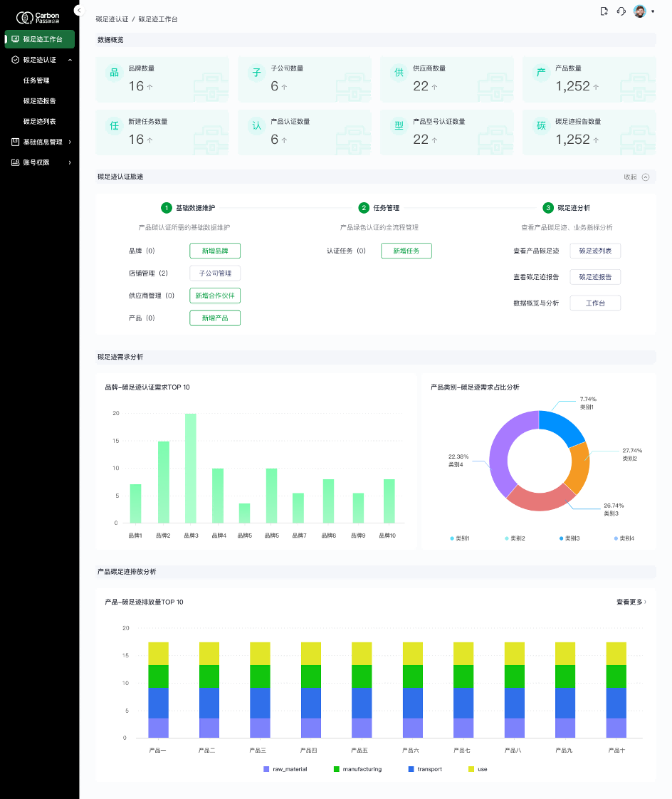Toggle transport series in chart legend

tap(425, 769)
